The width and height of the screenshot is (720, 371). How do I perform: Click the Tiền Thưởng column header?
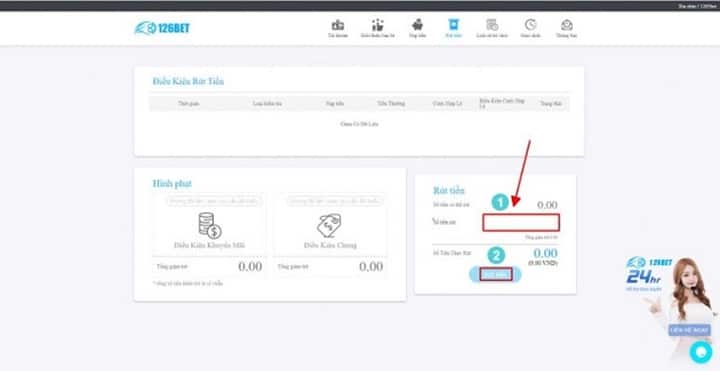[391, 104]
